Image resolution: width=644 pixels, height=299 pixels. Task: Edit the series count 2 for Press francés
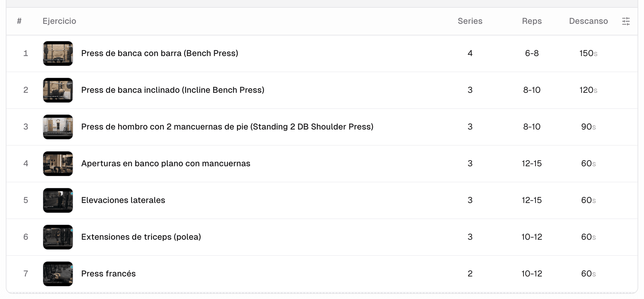click(x=470, y=274)
